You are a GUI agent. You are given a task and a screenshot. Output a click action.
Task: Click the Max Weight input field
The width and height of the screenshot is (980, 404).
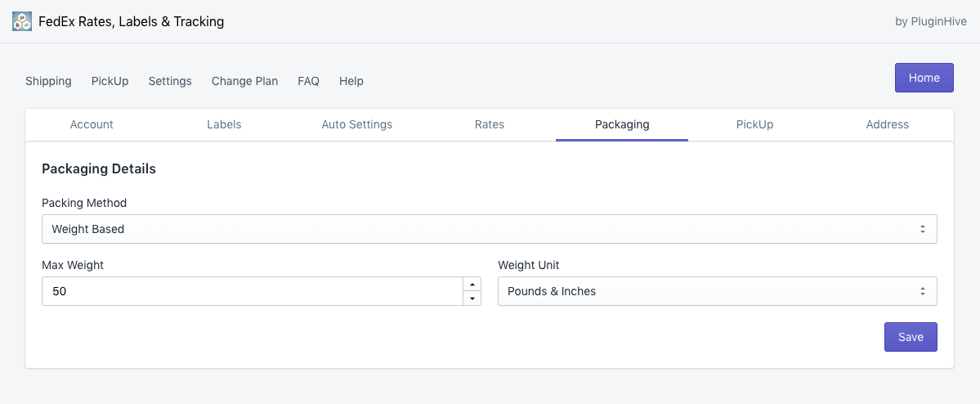pyautogui.click(x=252, y=291)
